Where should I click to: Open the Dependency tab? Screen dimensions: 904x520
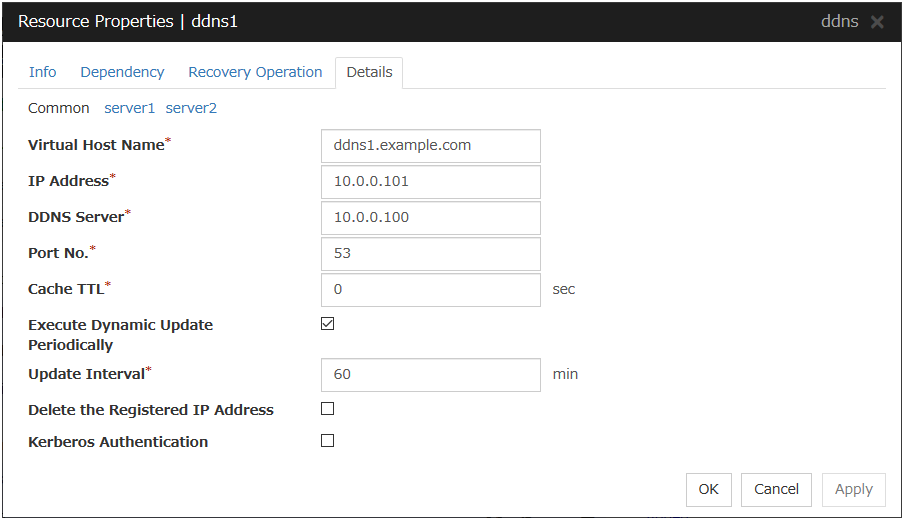click(122, 72)
